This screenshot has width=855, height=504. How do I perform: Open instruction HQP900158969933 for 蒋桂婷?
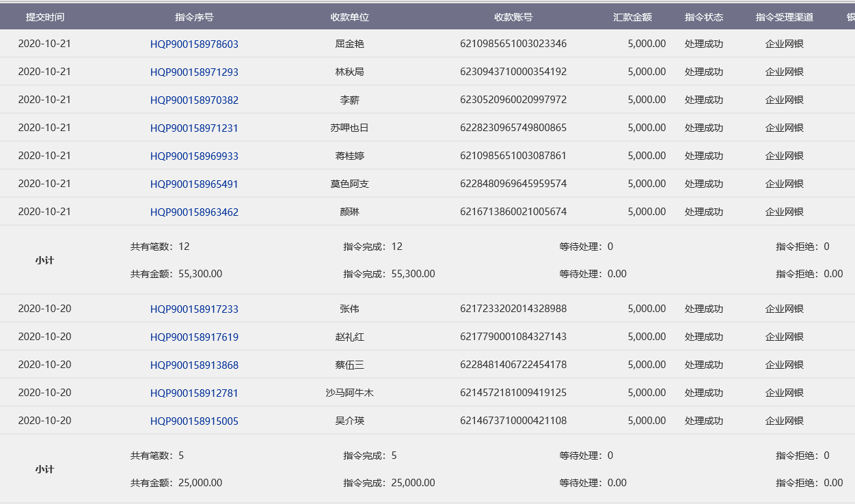194,156
